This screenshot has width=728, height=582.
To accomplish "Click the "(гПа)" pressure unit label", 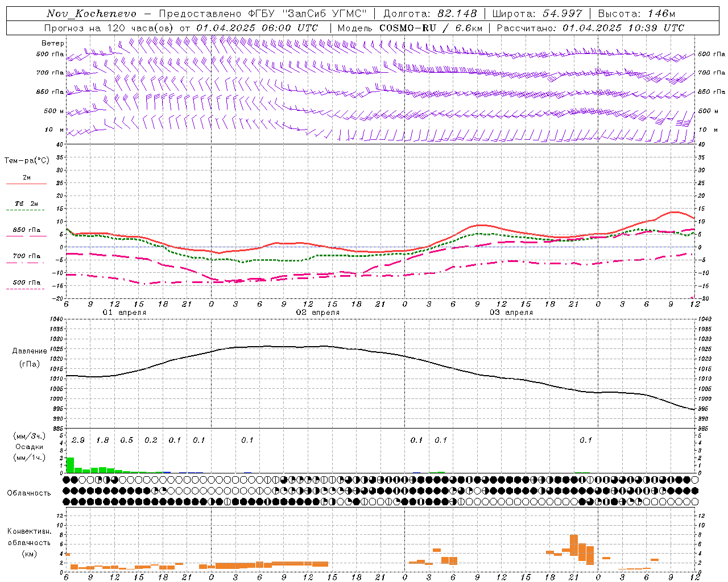I will 29,364.
